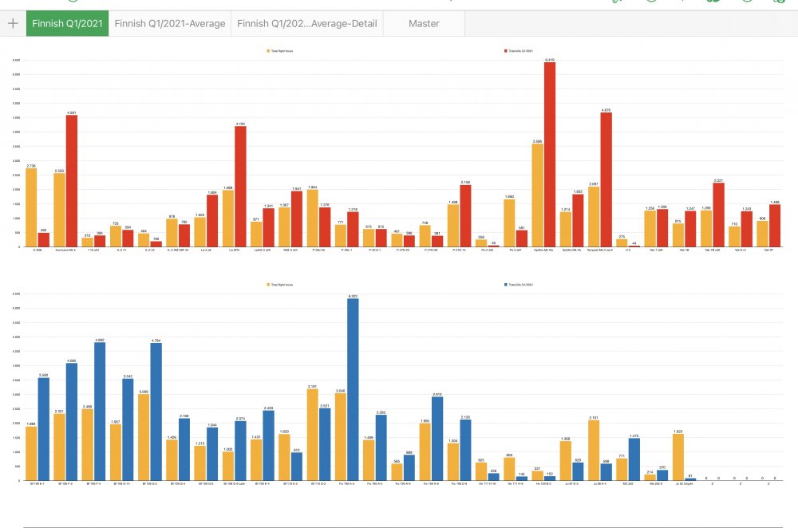Click red legend swatch in upper chart
Image resolution: width=798 pixels, height=532 pixels.
click(x=506, y=51)
